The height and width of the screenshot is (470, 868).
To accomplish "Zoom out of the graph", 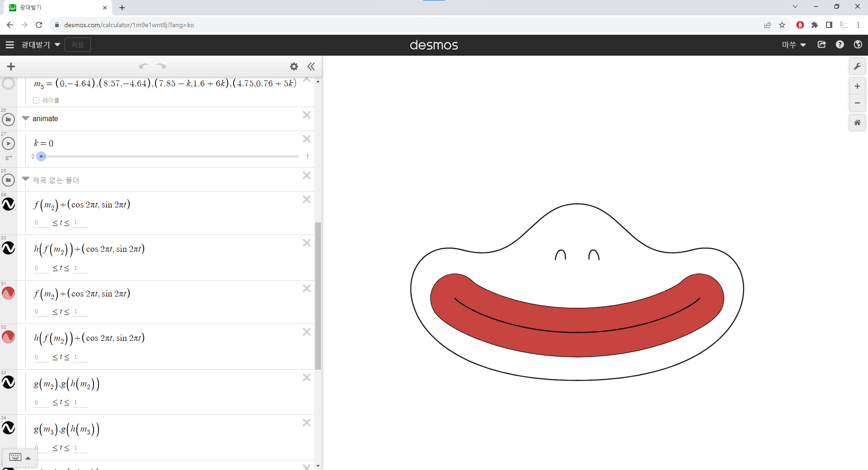I will tap(857, 103).
